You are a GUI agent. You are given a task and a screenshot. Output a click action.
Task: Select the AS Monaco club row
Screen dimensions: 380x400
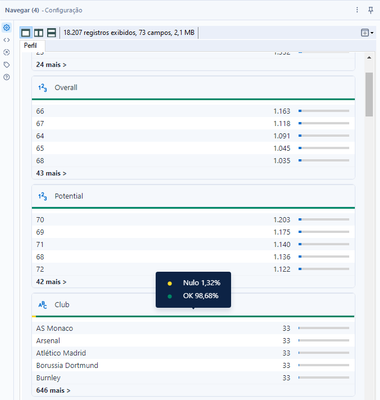[x=193, y=328]
